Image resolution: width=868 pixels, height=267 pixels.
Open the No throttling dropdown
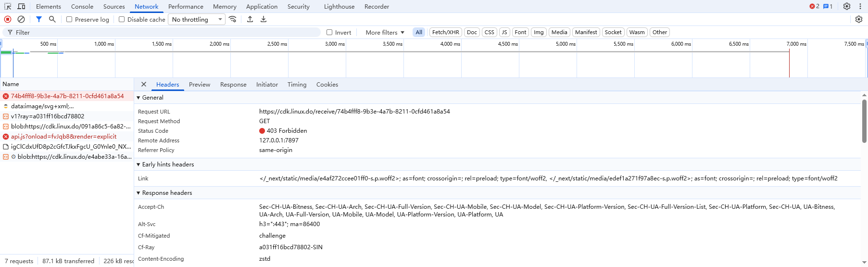click(197, 19)
